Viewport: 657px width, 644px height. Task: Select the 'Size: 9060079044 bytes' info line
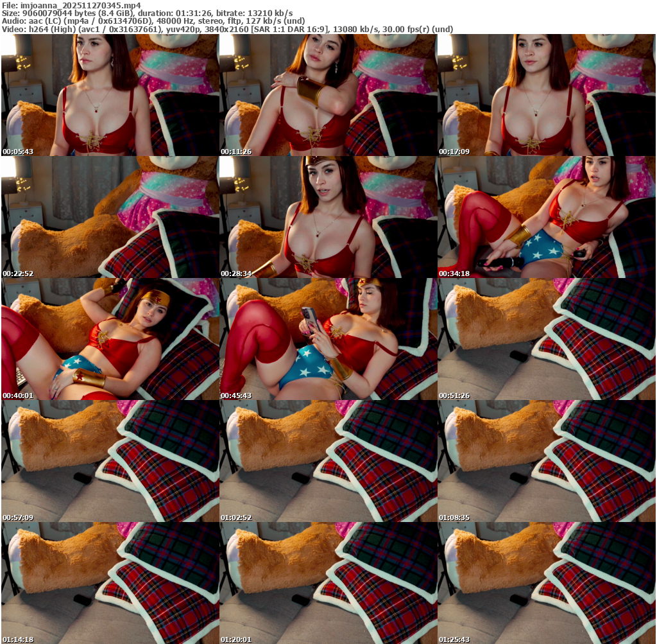[148, 13]
